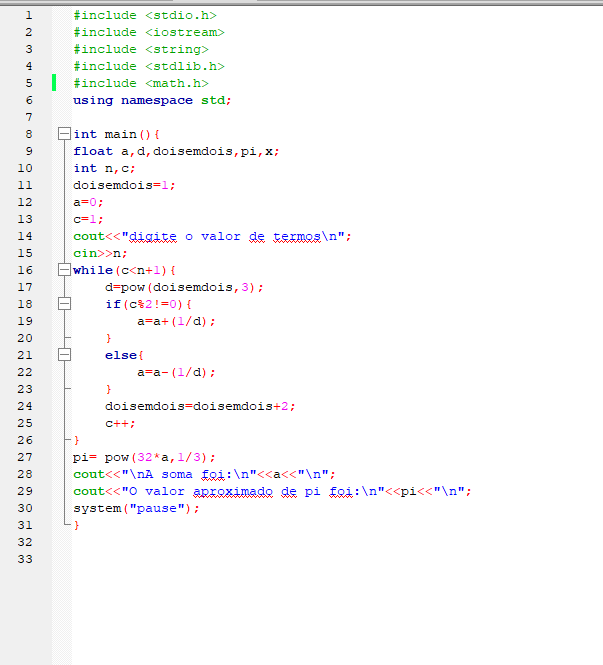Image resolution: width=603 pixels, height=665 pixels.
Task: Click line number 1 in margin
Action: (28, 16)
